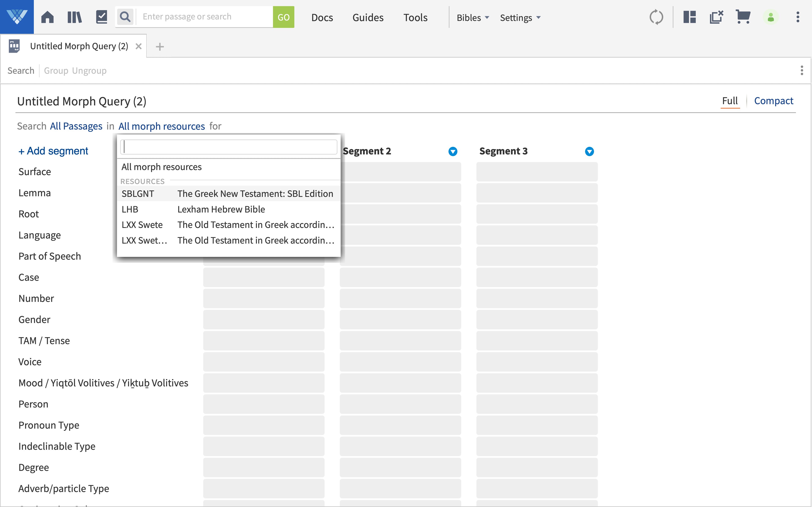Open the Reading Plans book icon
The height and width of the screenshot is (507, 812).
tap(101, 16)
